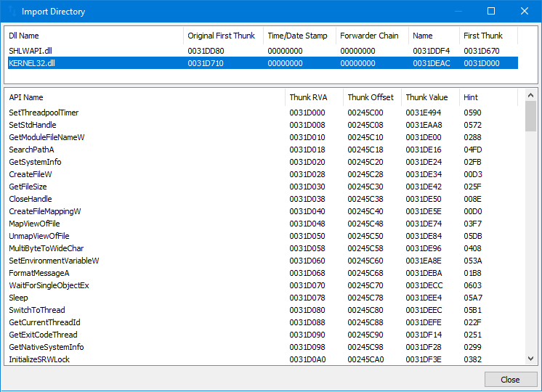
Task: Select the SHLWAPI.dll row
Action: click(x=263, y=51)
